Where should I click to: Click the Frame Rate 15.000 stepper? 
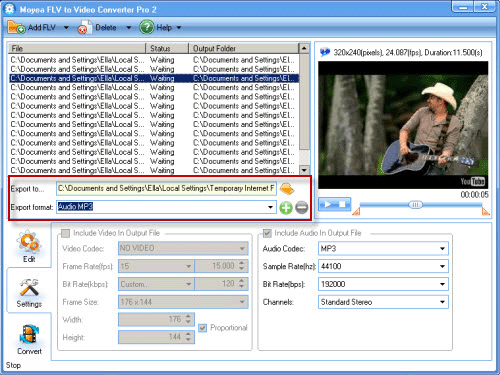point(242,266)
